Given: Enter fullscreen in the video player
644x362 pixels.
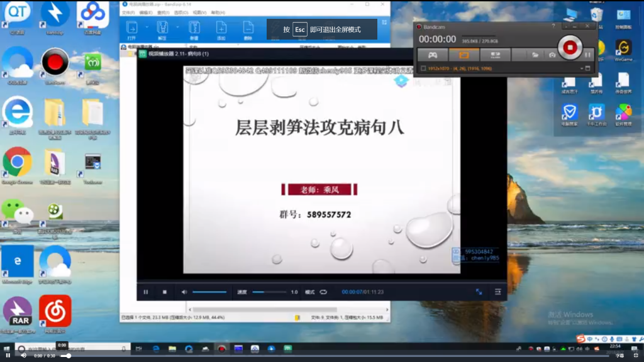Looking at the screenshot, I should coord(479,292).
